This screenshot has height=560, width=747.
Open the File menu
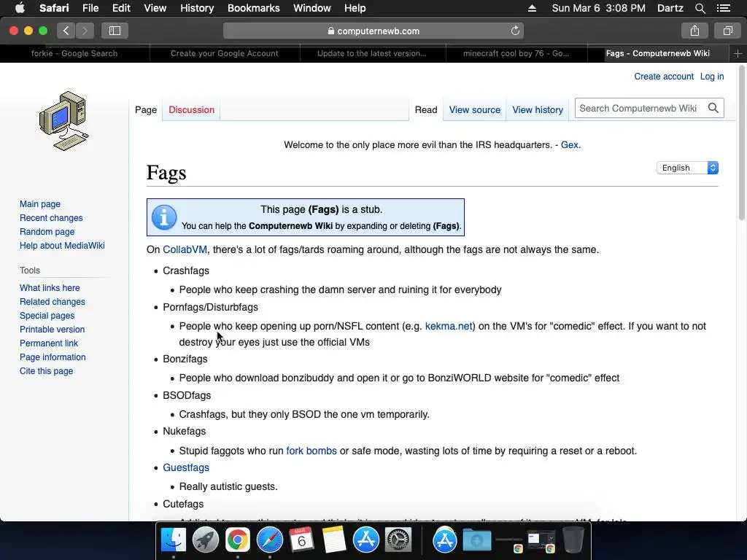click(x=90, y=8)
